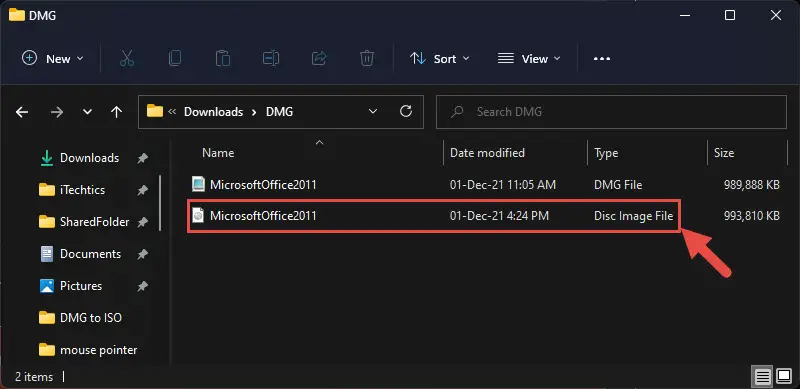Click the Cut scissors icon
800x389 pixels.
tap(127, 59)
